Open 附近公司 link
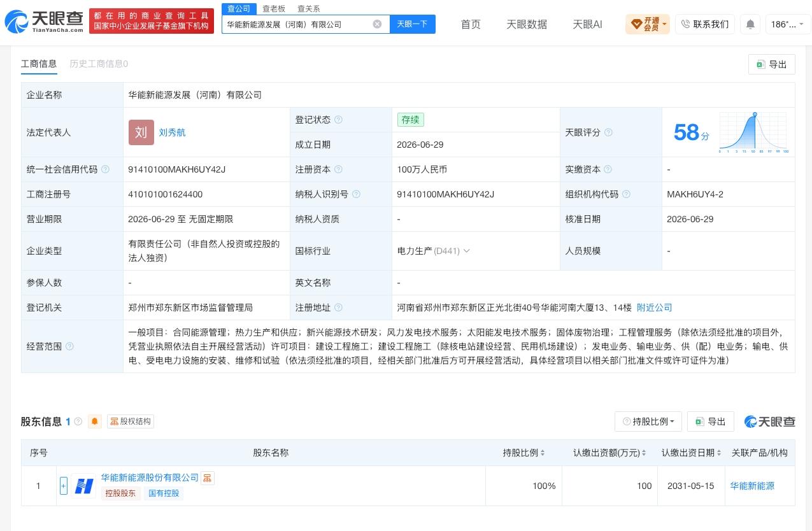The image size is (812, 531). click(655, 308)
